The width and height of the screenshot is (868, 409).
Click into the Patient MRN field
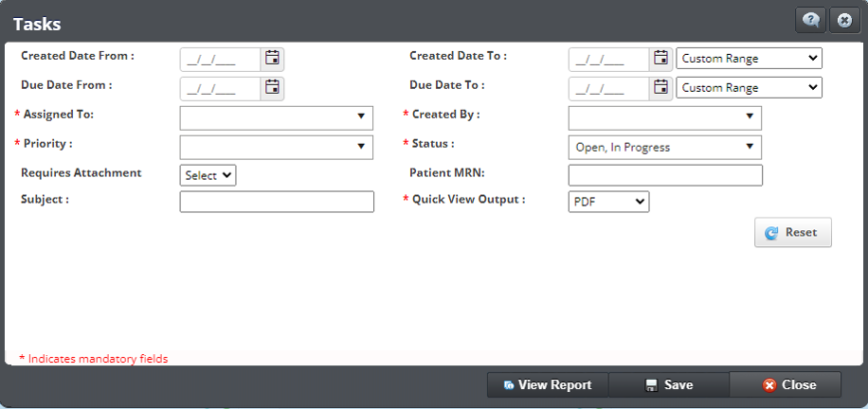[x=664, y=175]
